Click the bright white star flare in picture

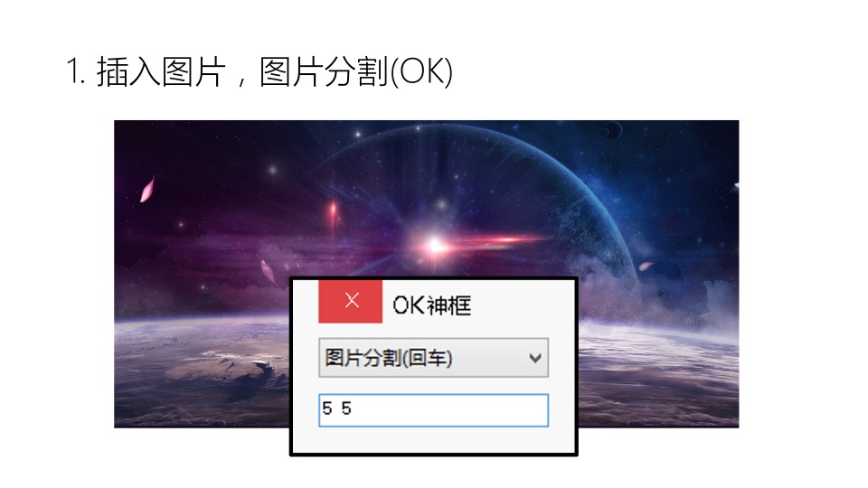click(x=435, y=245)
